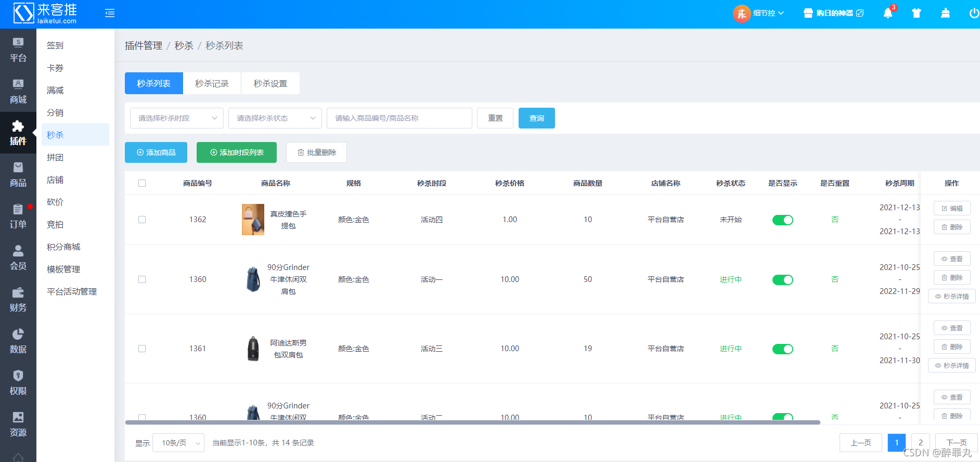Click the 查询 search button
This screenshot has height=462, width=980.
pos(537,118)
